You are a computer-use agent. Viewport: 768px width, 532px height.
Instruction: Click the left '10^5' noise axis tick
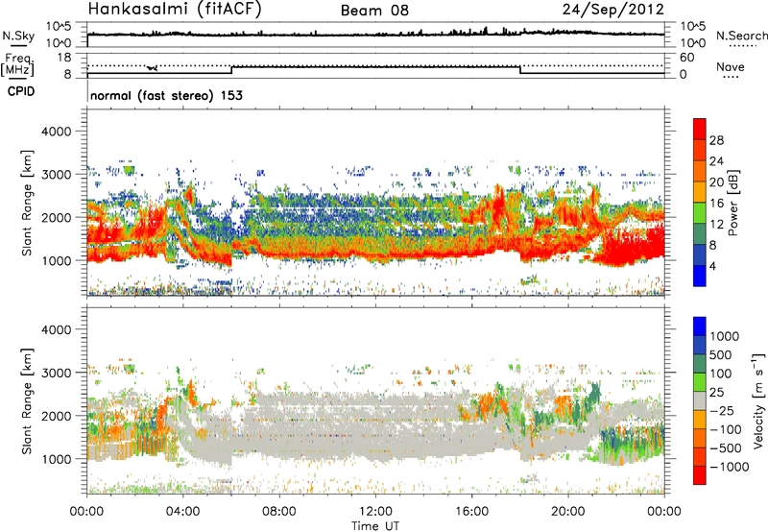(59, 26)
